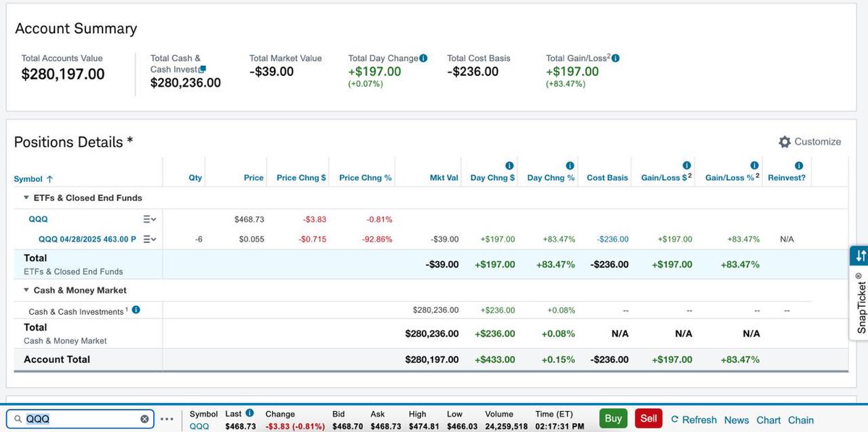Click the -6 quantity cell
The image size is (868, 432).
point(198,239)
